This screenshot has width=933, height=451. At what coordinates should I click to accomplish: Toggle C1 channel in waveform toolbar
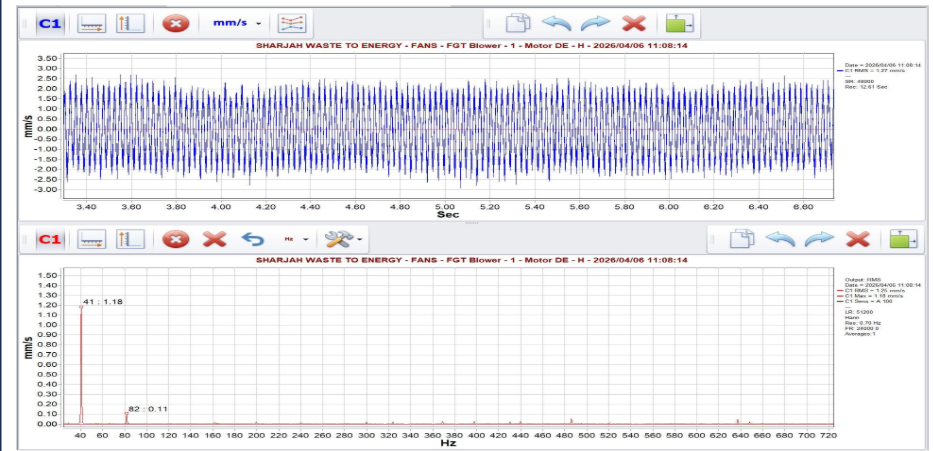pos(49,24)
